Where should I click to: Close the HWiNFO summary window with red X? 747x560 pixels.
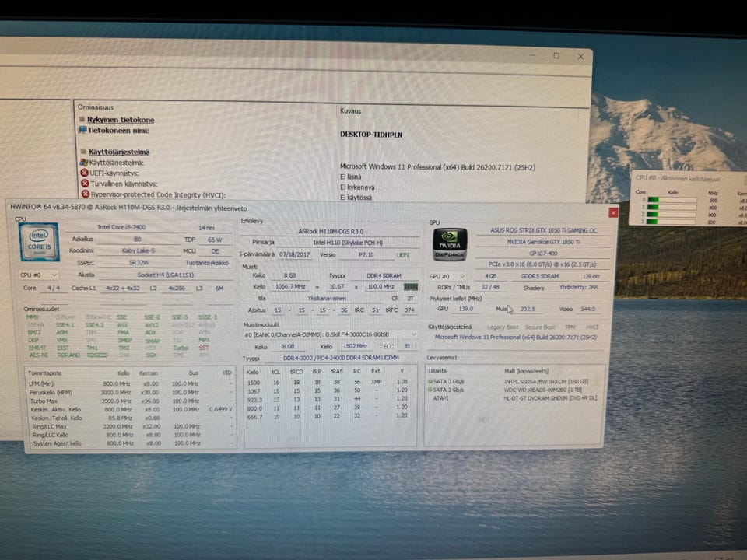[x=613, y=212]
